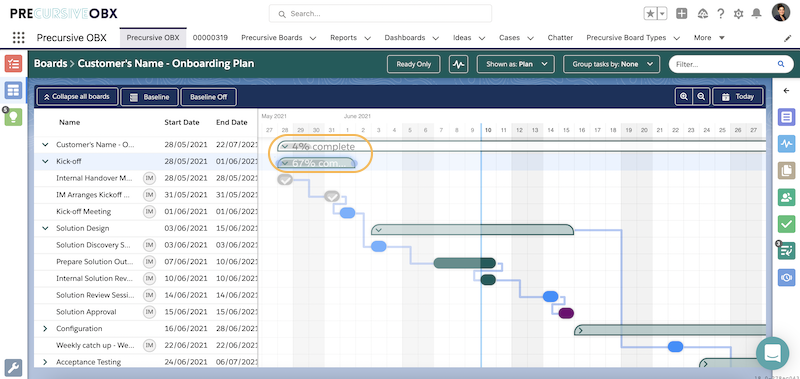Open the blue pulse right panel icon
This screenshot has width=800, height=379.
point(786,144)
